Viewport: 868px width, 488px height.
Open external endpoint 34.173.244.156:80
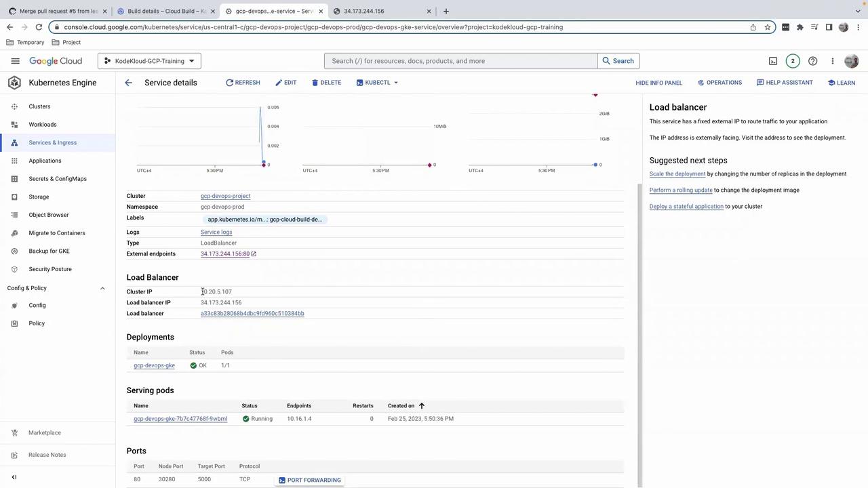point(225,254)
